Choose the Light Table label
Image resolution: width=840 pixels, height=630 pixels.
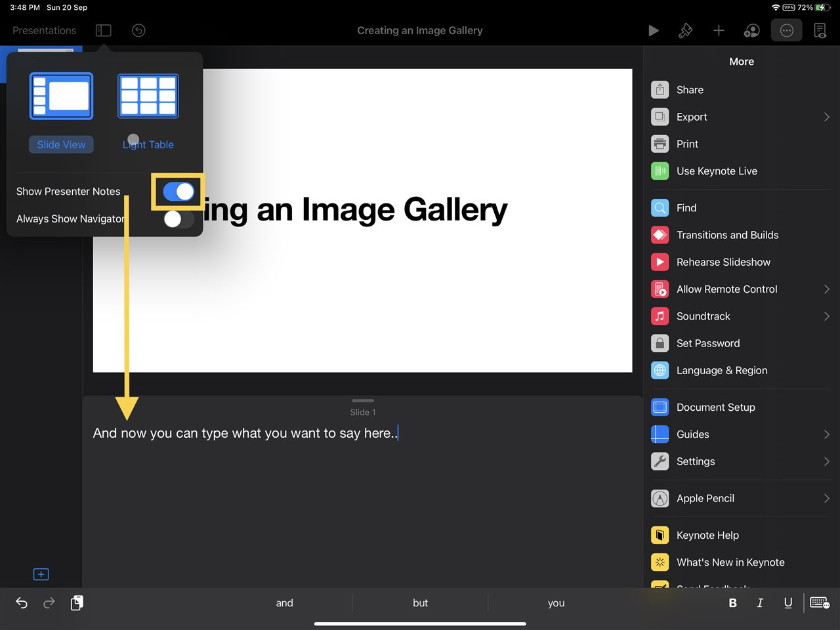pyautogui.click(x=148, y=144)
